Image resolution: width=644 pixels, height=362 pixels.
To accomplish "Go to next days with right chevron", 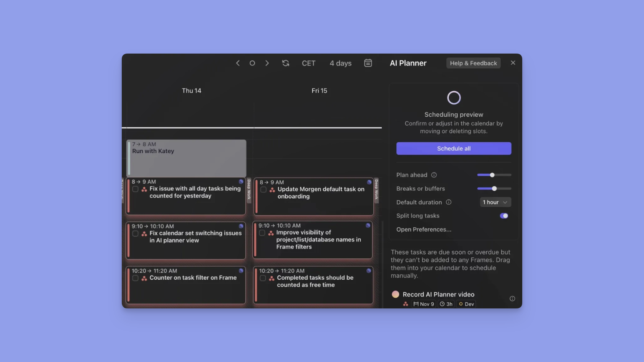I will [x=267, y=63].
